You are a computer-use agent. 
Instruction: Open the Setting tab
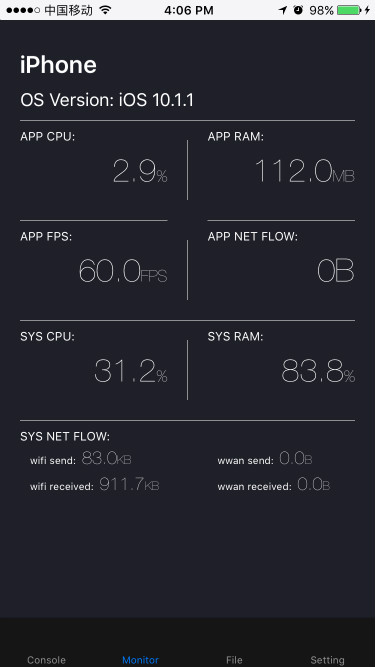327,660
